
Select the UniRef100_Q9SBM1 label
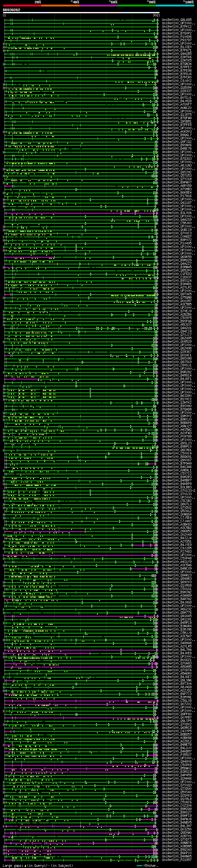(x=177, y=121)
